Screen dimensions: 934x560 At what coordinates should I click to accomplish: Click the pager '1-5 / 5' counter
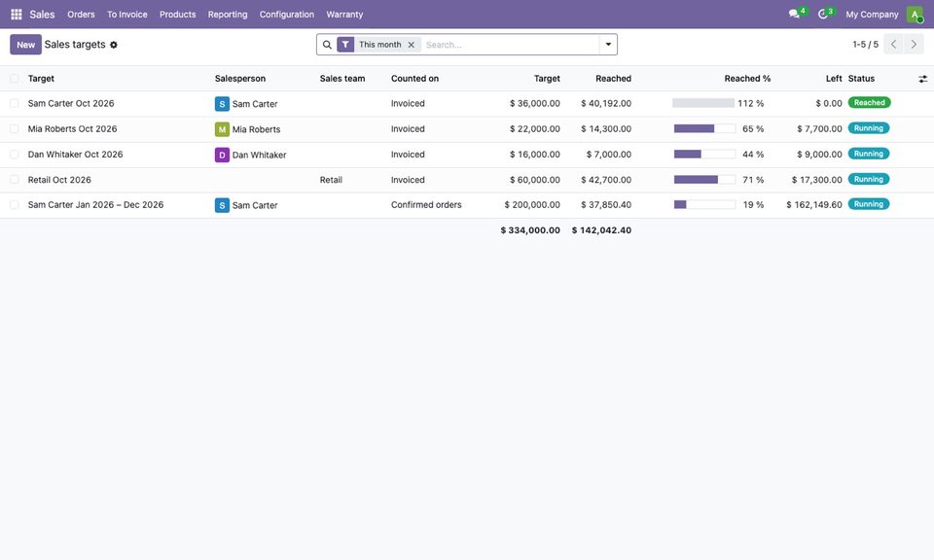tap(865, 45)
